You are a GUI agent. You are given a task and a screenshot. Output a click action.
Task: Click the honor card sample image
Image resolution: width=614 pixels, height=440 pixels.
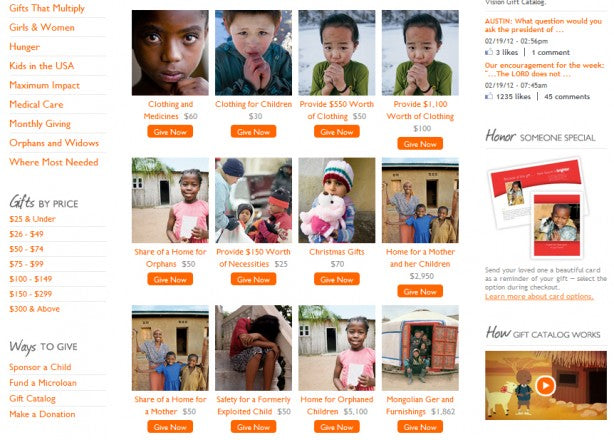(537, 208)
